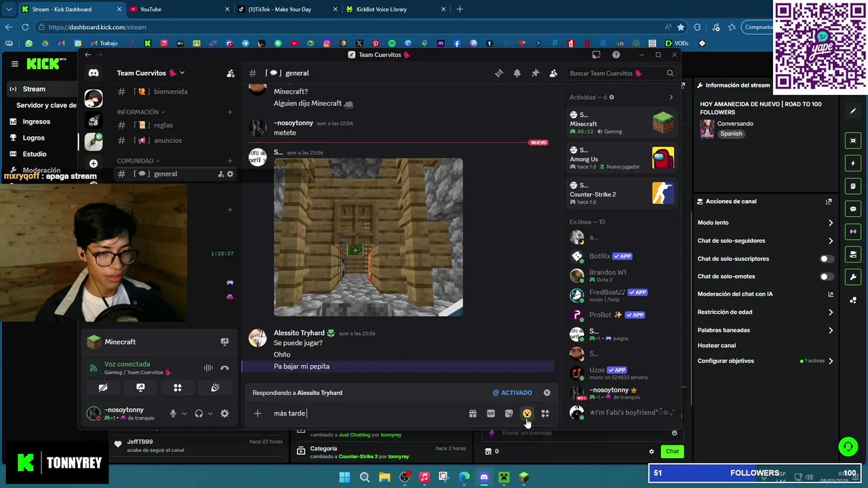Viewport: 868px width, 488px height.
Task: Turn on camera in voice panel
Action: pos(103,388)
